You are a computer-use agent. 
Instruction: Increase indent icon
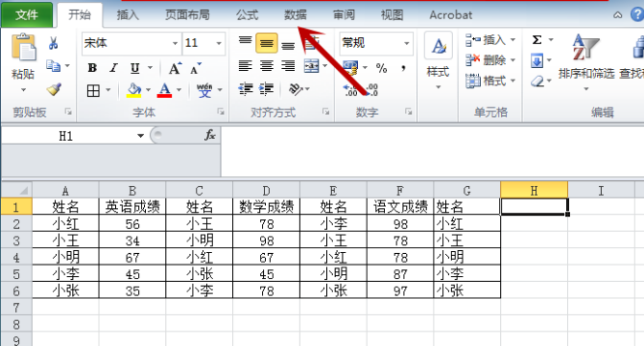coord(267,88)
